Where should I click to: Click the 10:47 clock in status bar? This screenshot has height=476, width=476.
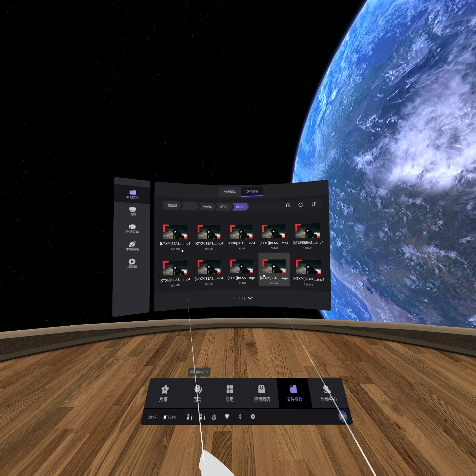click(x=152, y=417)
